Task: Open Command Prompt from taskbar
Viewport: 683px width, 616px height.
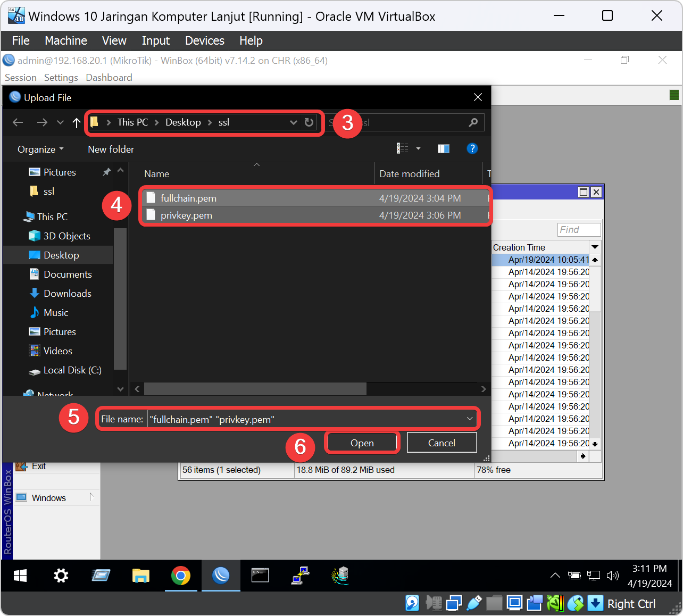Action: pyautogui.click(x=260, y=576)
